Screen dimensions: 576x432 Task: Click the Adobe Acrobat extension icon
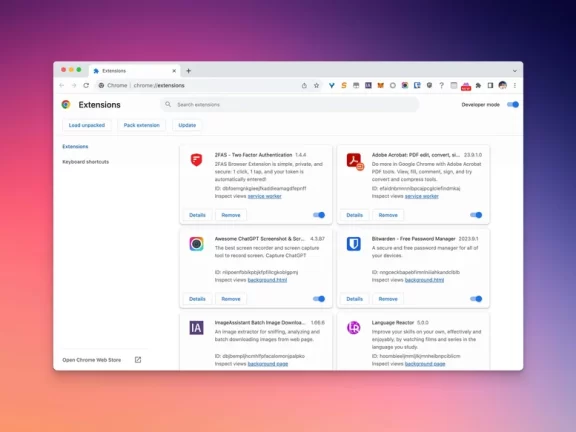coord(355,161)
